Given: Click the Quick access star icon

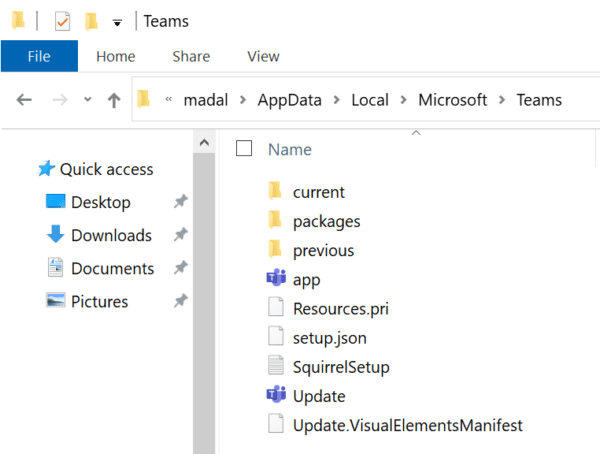Looking at the screenshot, I should 46,168.
